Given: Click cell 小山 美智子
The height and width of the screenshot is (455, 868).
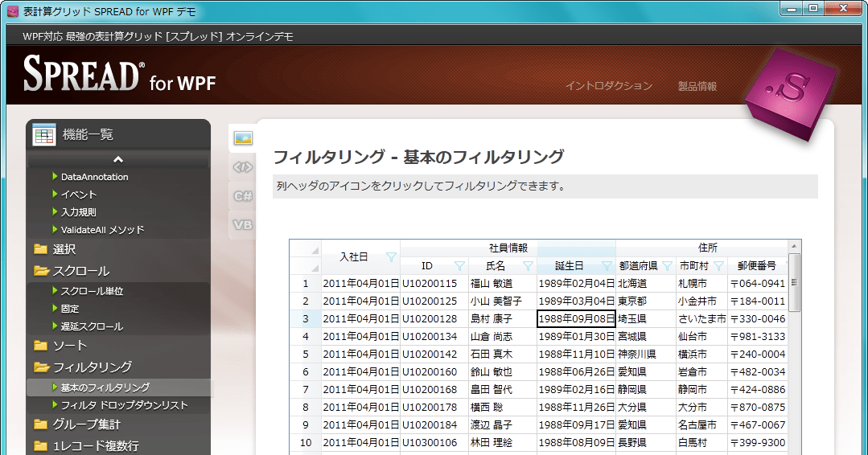Looking at the screenshot, I should tap(503, 301).
